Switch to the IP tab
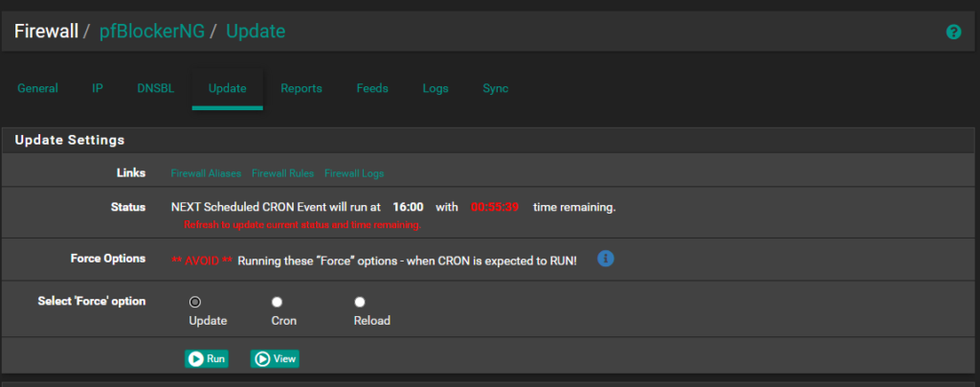This screenshot has height=387, width=980. (98, 88)
